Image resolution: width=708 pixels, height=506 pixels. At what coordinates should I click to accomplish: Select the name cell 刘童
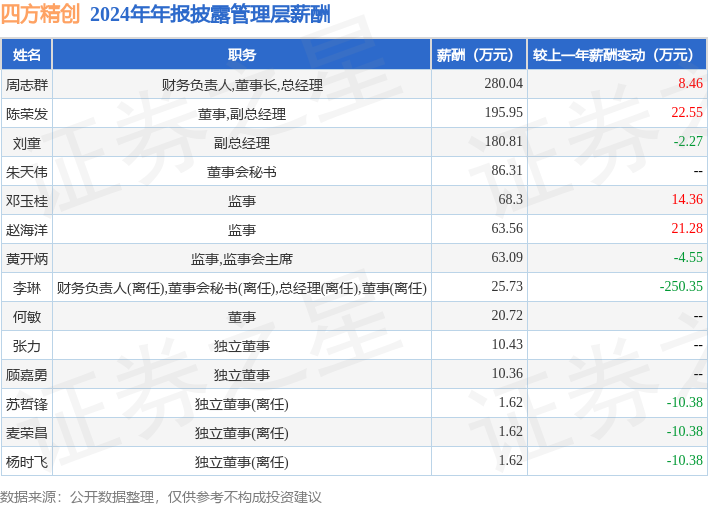27,143
